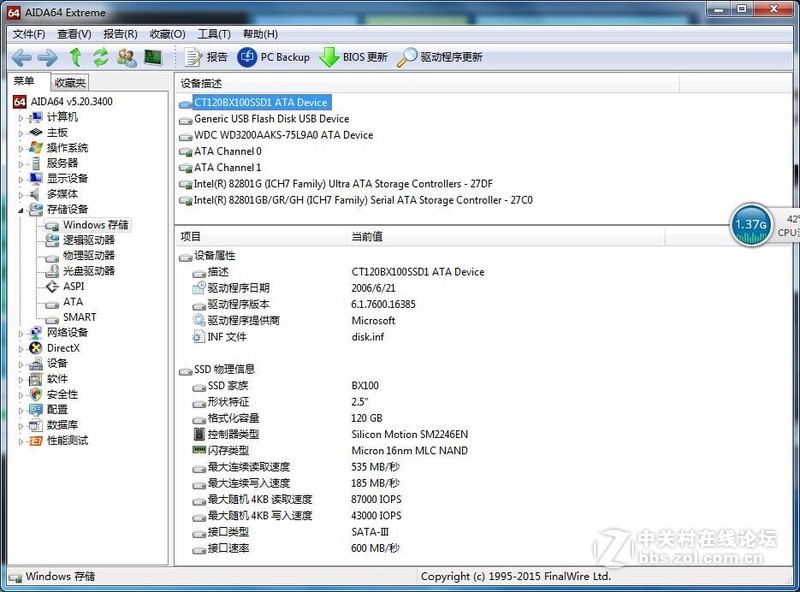Switch to the 收藏夹 tab

[70, 82]
